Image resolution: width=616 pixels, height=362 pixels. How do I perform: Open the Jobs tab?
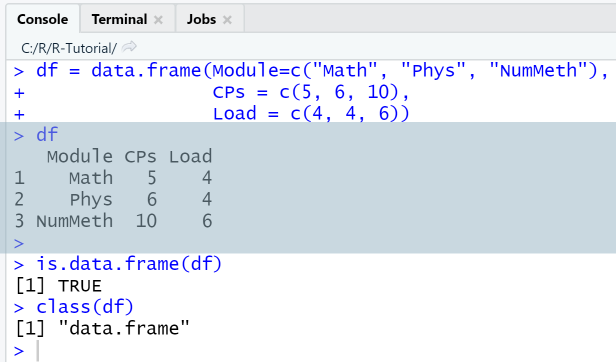pyautogui.click(x=201, y=19)
